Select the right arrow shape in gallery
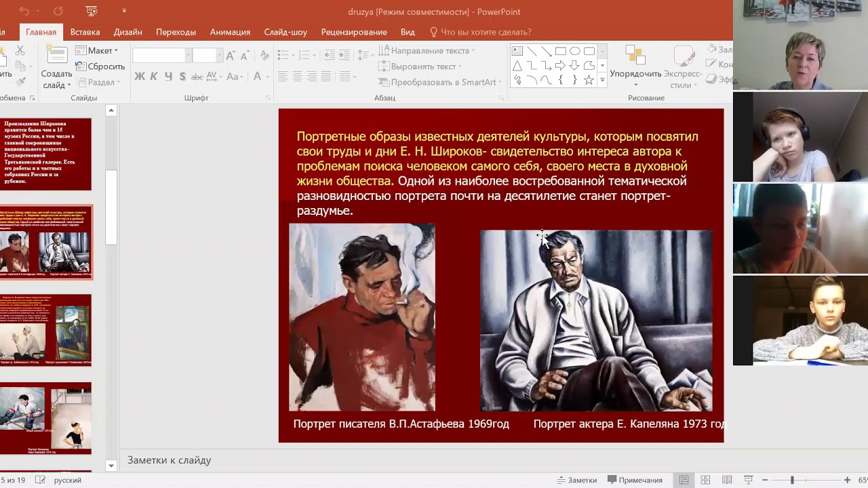The width and height of the screenshot is (868, 488). (x=560, y=66)
